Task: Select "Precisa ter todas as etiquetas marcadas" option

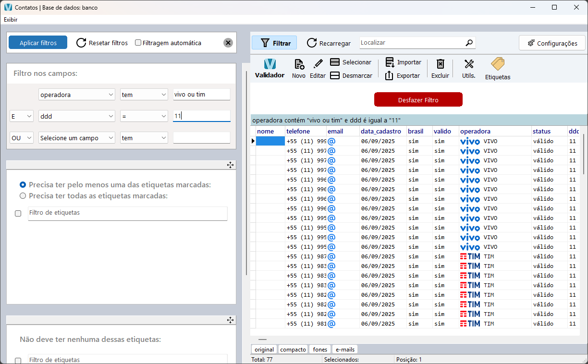Action: (x=23, y=196)
